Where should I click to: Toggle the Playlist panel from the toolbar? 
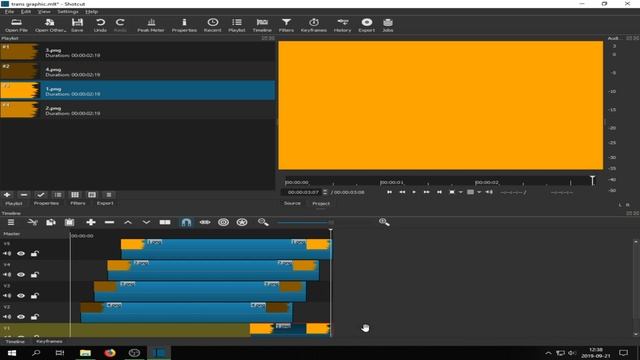(237, 25)
